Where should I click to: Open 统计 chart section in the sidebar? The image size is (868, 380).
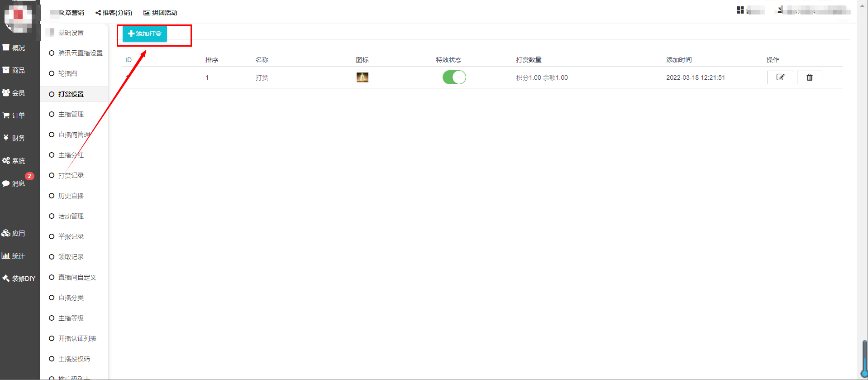[14, 256]
